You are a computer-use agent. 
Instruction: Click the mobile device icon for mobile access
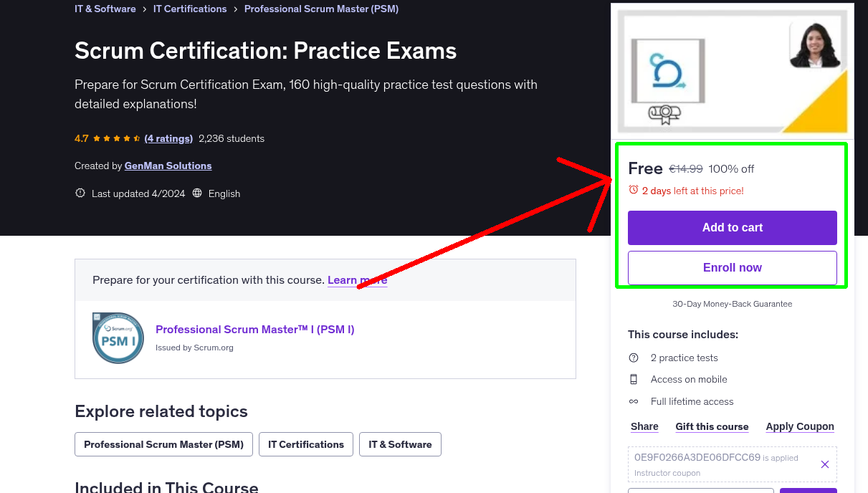point(634,379)
